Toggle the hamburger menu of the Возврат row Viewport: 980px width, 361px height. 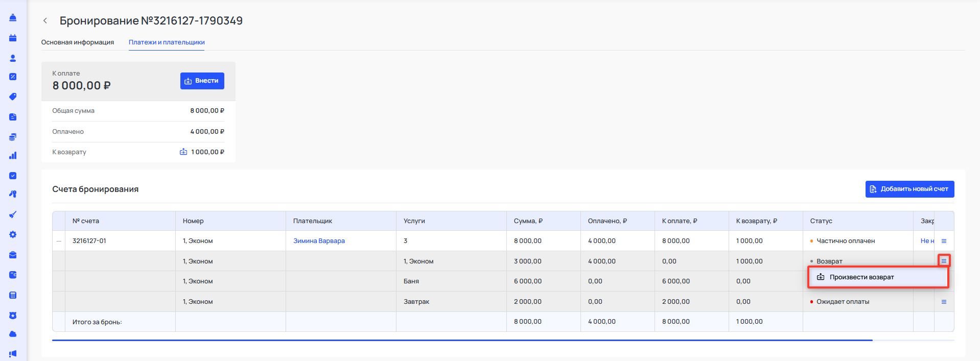point(944,261)
